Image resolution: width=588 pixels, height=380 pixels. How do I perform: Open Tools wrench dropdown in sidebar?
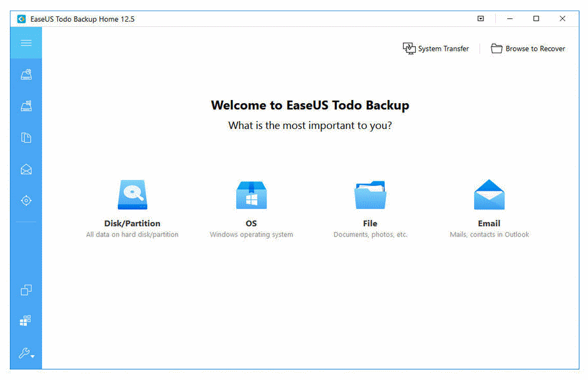tap(26, 353)
